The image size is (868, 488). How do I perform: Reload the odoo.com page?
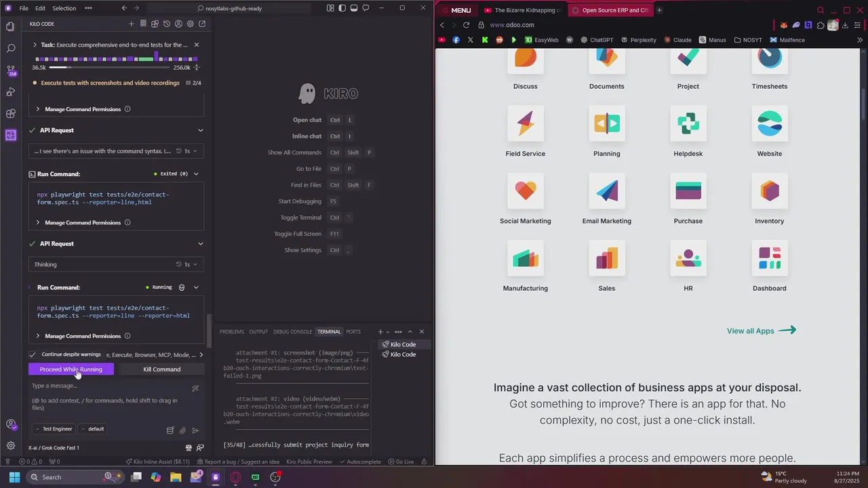(467, 25)
